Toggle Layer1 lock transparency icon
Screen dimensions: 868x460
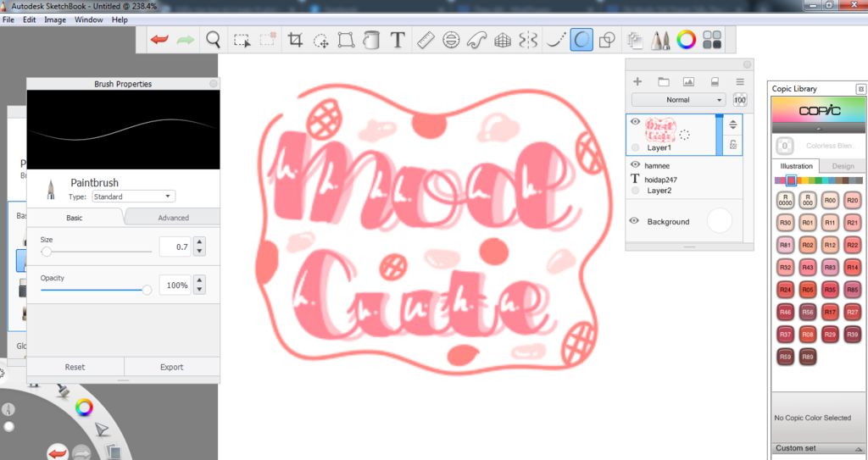pos(733,145)
